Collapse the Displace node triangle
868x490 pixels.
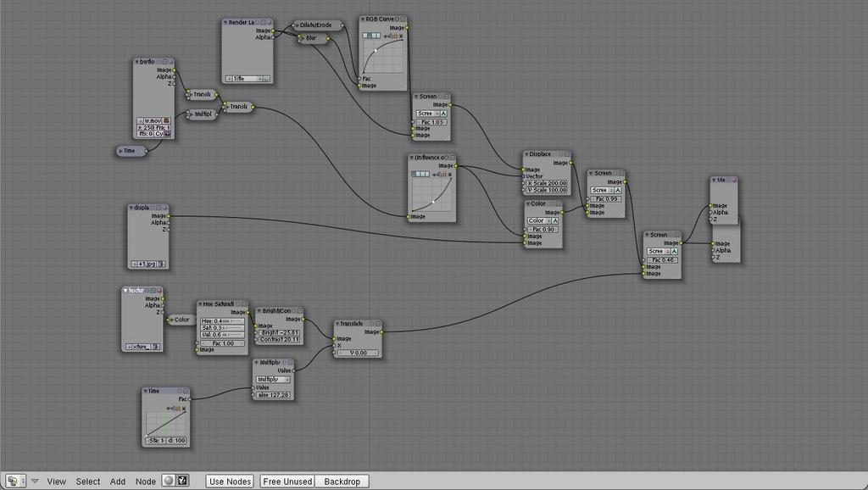coord(526,154)
